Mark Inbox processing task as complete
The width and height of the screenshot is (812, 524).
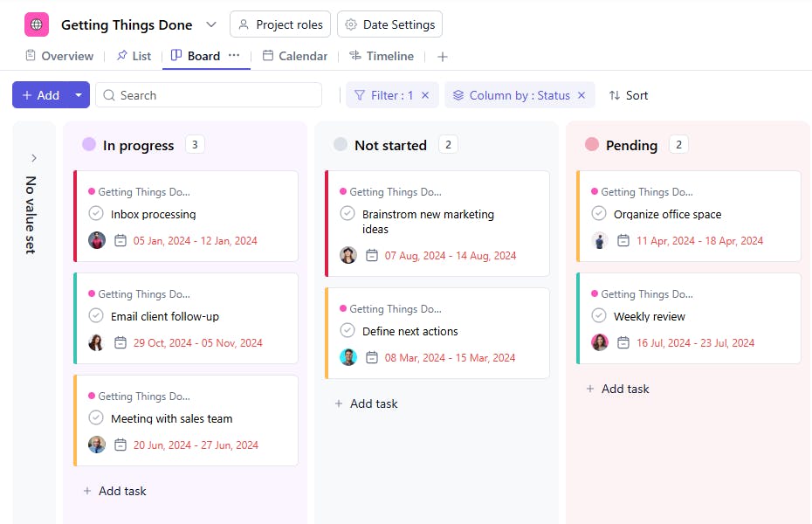[x=96, y=214]
